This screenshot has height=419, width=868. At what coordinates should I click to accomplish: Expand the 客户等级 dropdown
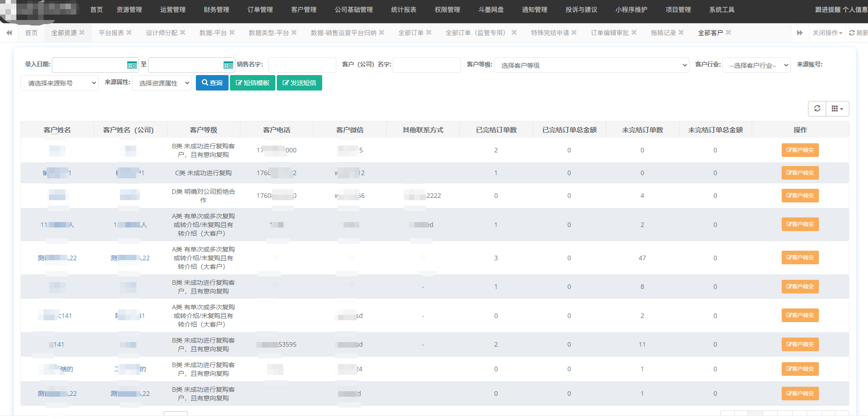pos(591,65)
